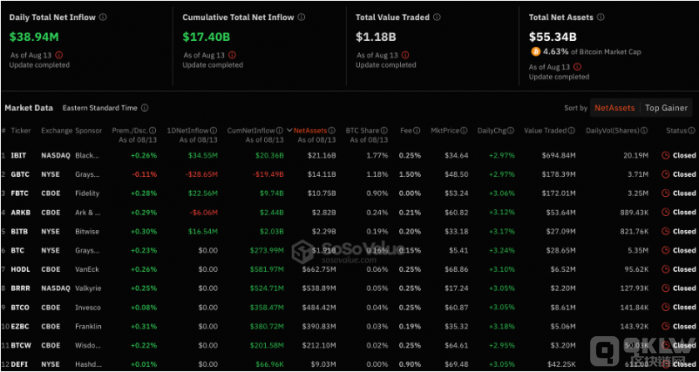699x372 pixels.
Task: Click info icon next to Eastern Standard Time
Action: (145, 108)
